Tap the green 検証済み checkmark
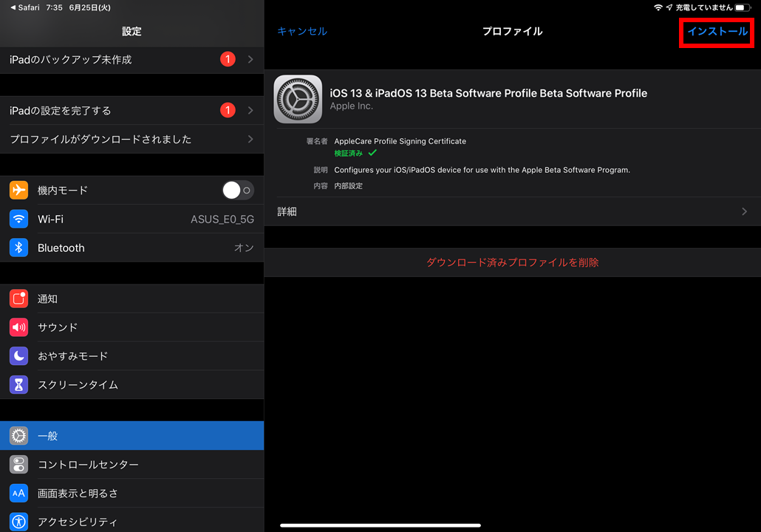This screenshot has height=532, width=761. point(372,153)
